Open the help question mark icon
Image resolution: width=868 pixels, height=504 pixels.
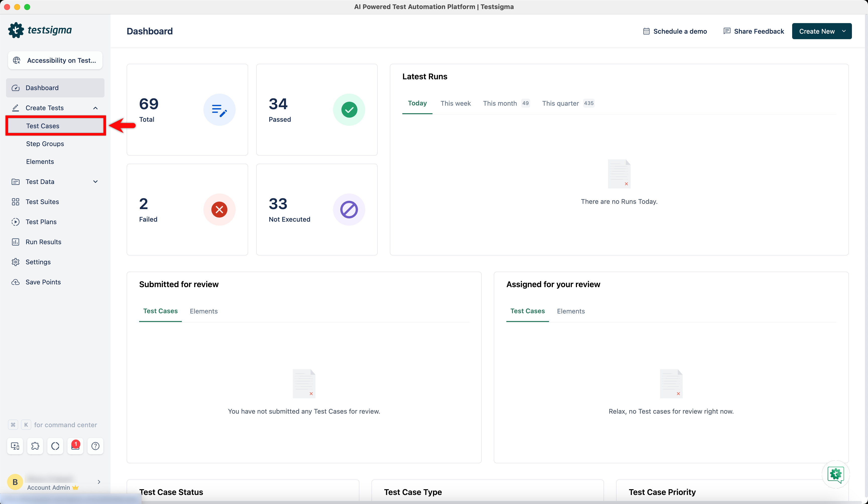(95, 446)
